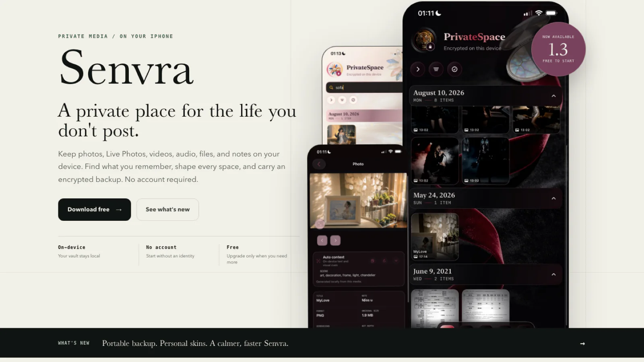The width and height of the screenshot is (644, 362).
Task: Expand the Auto context card chevron
Action: click(396, 261)
